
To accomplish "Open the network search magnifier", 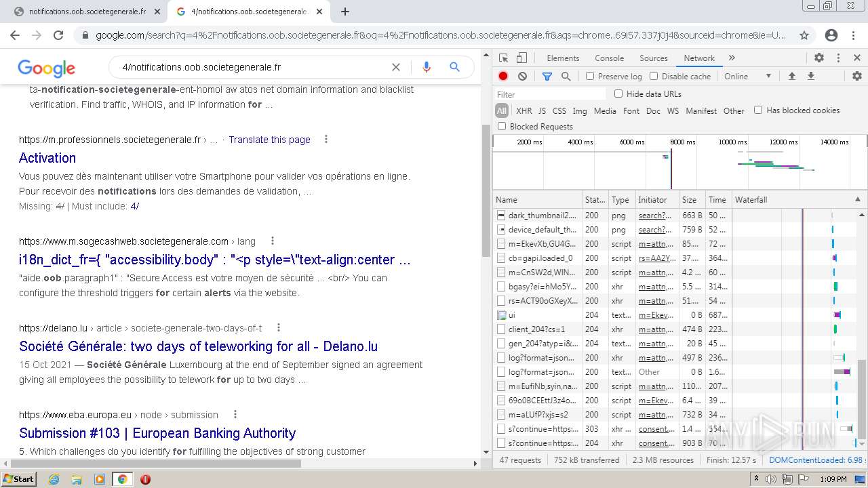I will [x=566, y=77].
